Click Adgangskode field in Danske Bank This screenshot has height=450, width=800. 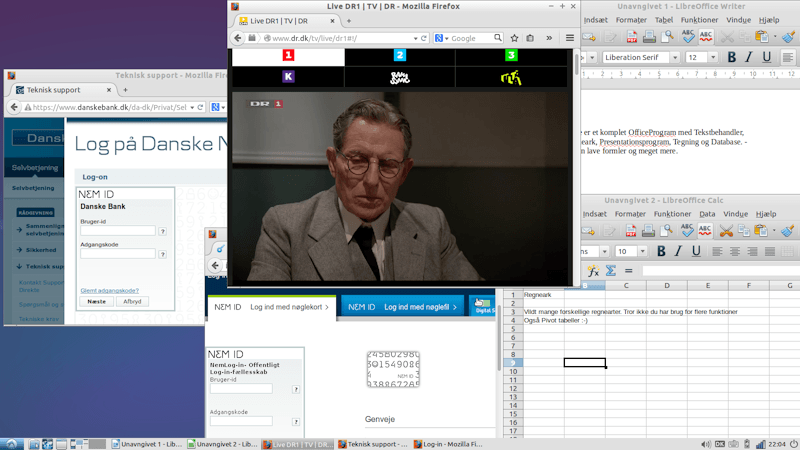pos(117,254)
